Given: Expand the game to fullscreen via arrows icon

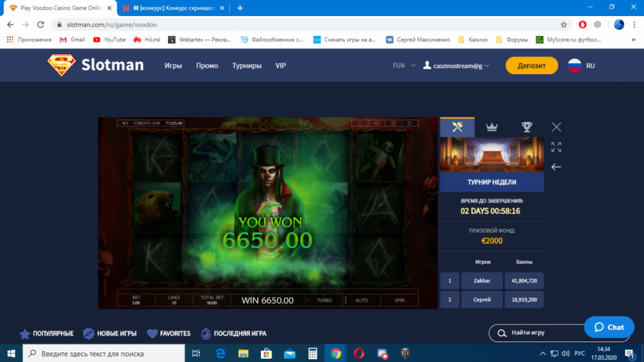Looking at the screenshot, I should tap(556, 147).
